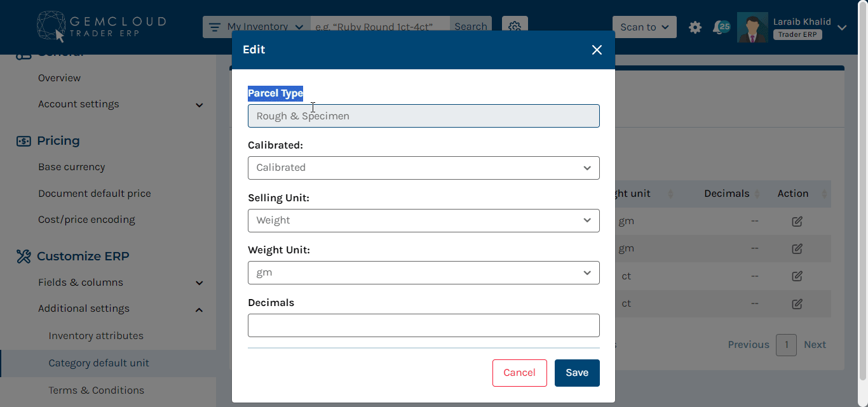
Task: Open Cost/price encoding page
Action: pos(86,220)
